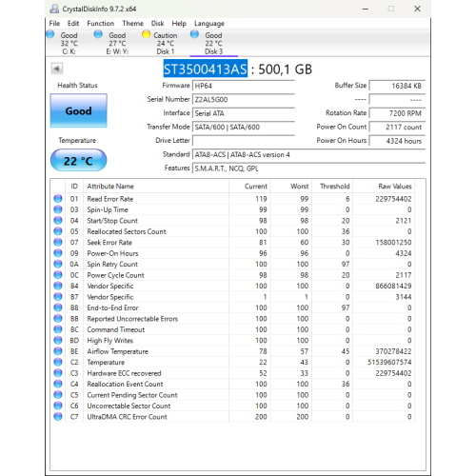Click the Buffer Size value 16384 KB
The height and width of the screenshot is (476, 476).
click(x=397, y=86)
